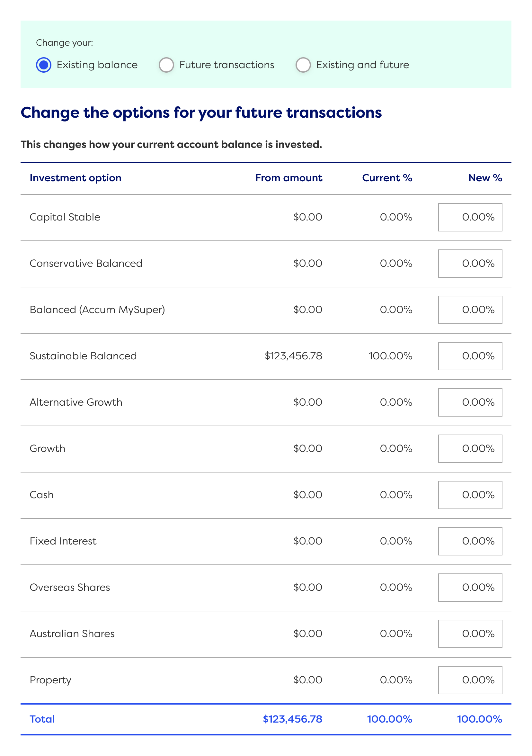
Task: Click the New % field for Alternative Growth
Action: pyautogui.click(x=470, y=402)
